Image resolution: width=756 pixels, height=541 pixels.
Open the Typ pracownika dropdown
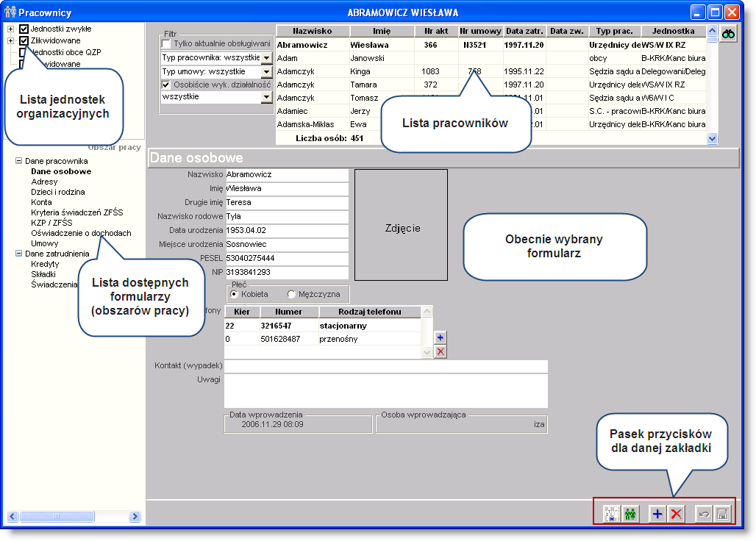(267, 58)
